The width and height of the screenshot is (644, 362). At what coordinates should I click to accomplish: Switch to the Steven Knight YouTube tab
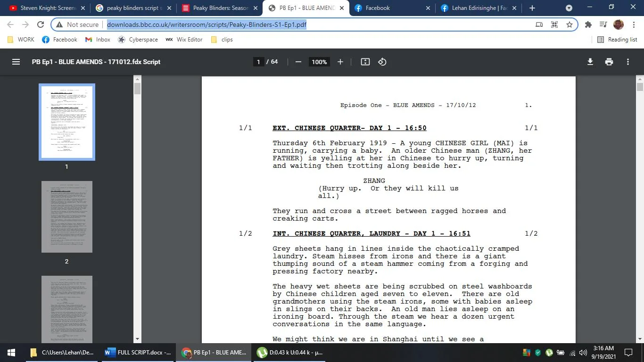46,8
